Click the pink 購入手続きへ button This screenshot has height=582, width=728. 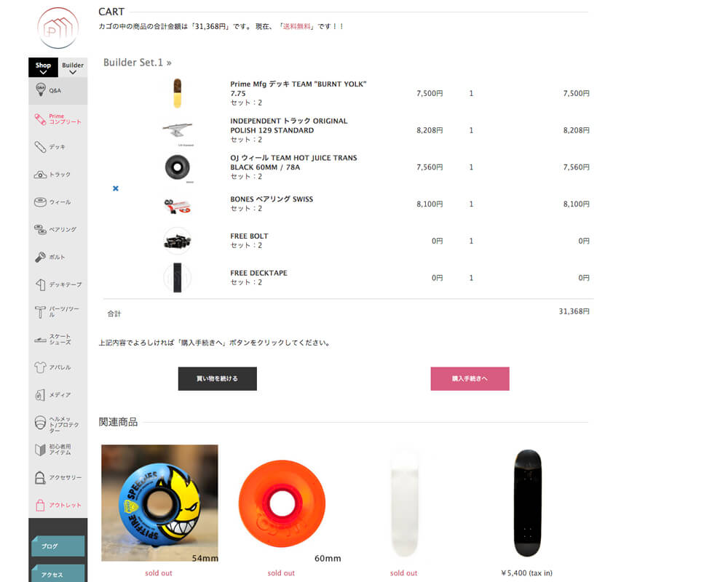470,378
